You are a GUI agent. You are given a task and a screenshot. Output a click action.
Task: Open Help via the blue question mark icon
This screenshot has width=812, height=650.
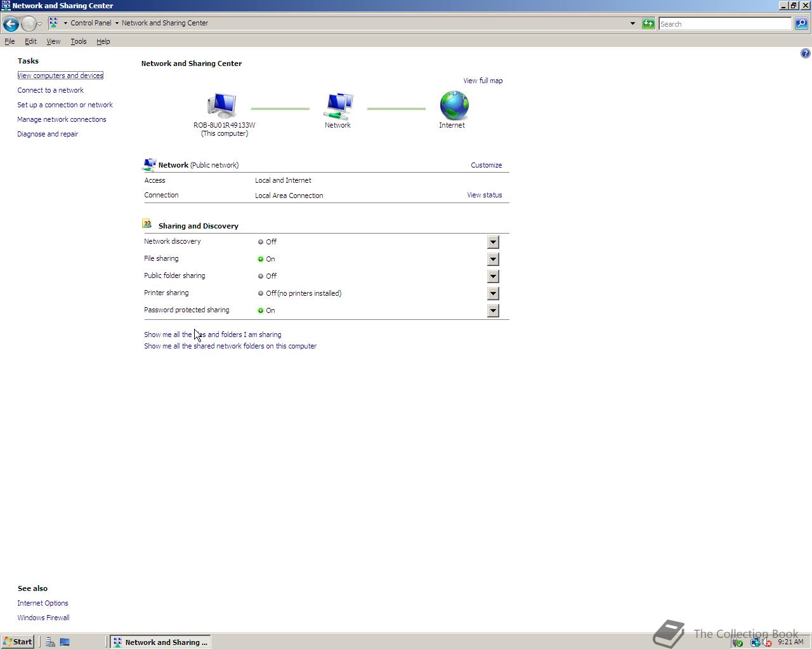tap(805, 53)
